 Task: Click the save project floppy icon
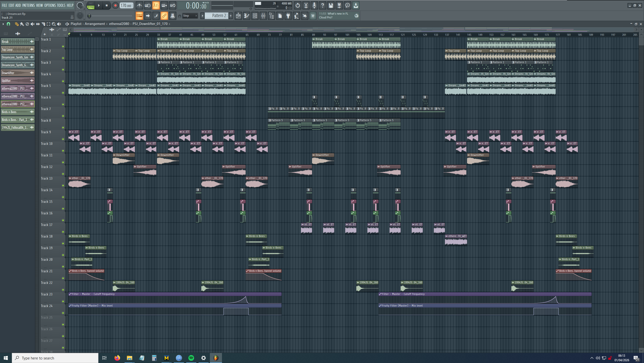(x=331, y=5)
